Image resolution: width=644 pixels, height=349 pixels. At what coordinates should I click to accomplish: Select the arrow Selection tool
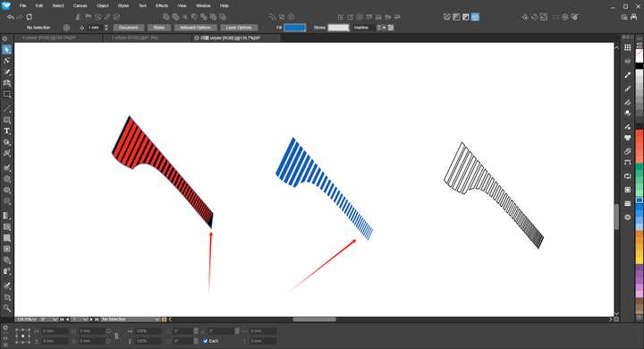pyautogui.click(x=7, y=50)
